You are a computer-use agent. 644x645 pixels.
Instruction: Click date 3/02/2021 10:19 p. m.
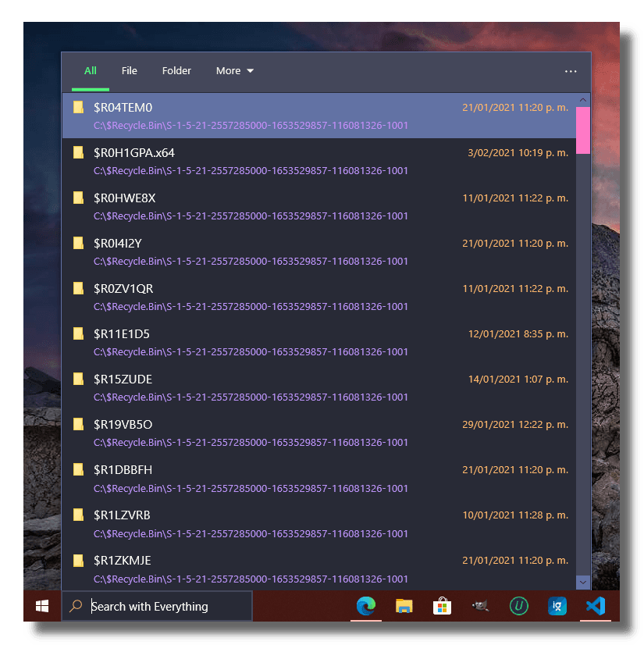518,152
